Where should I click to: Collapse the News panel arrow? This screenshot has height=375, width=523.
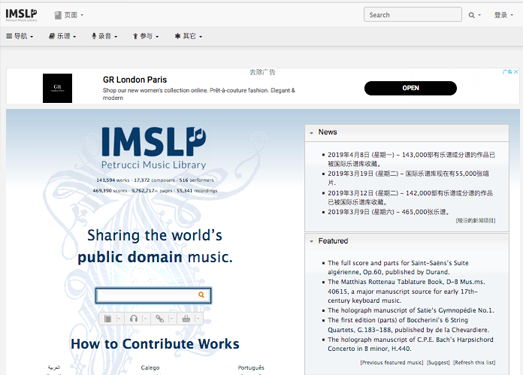click(x=311, y=133)
